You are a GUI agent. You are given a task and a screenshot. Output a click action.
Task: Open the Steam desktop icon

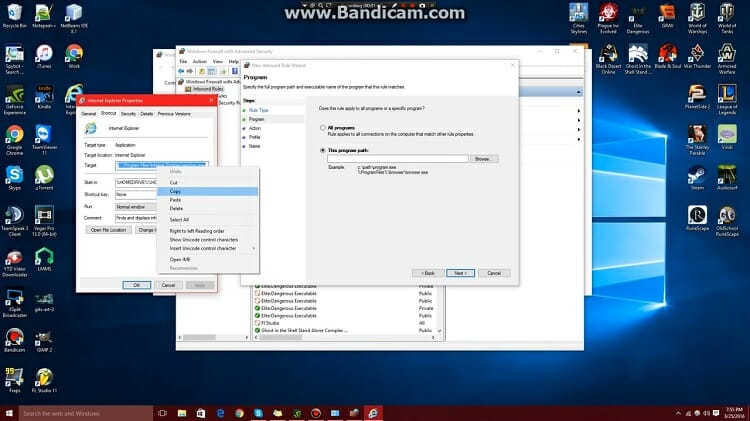697,178
